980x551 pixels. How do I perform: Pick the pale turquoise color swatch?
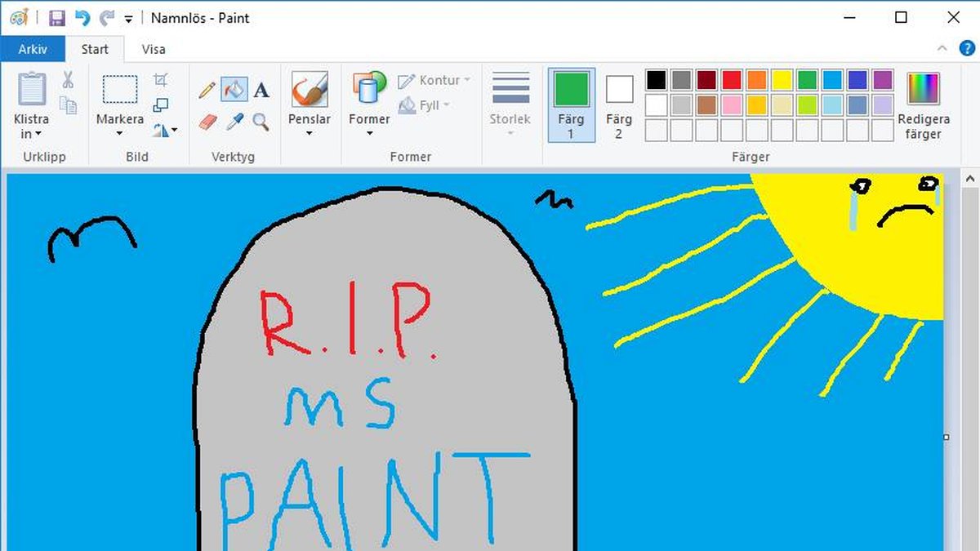[832, 105]
